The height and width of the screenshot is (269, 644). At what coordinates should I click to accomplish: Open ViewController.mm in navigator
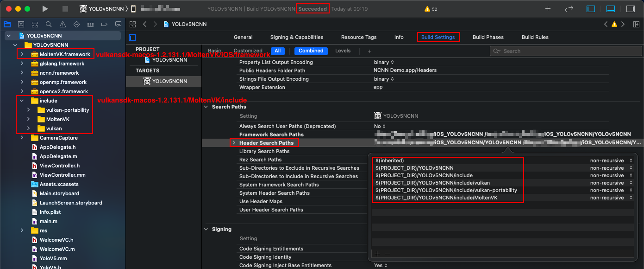click(x=63, y=175)
